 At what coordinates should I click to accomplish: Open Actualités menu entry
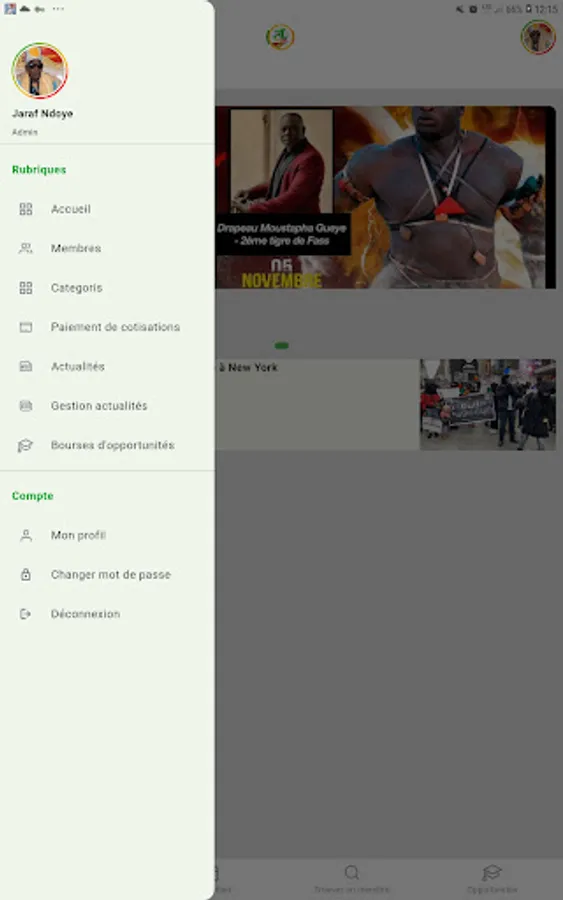point(107,366)
